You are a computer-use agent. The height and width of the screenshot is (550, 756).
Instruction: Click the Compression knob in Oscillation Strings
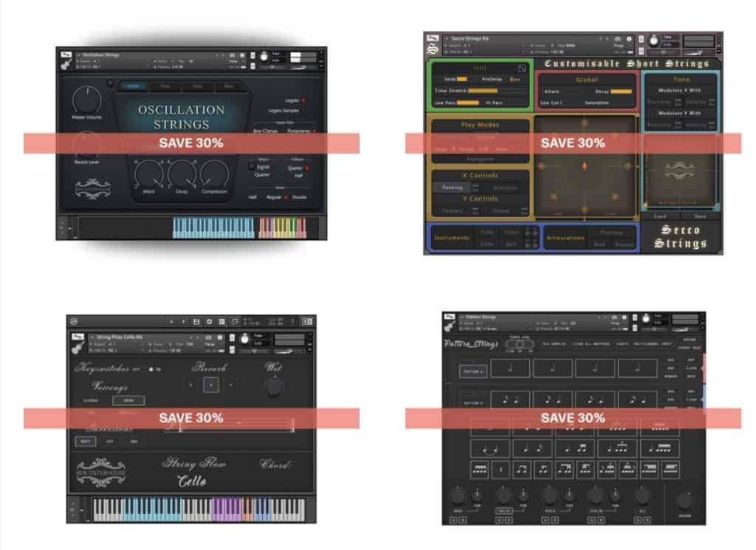[x=214, y=174]
